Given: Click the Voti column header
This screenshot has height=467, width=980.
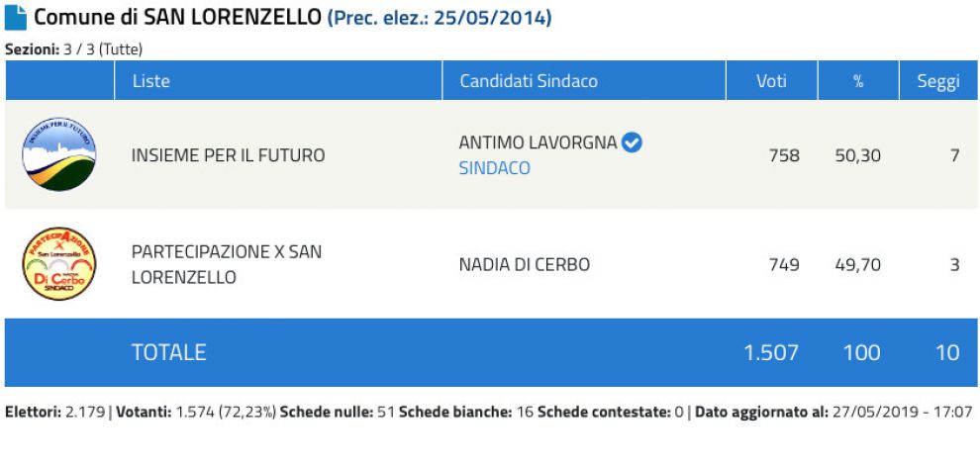Looking at the screenshot, I should click(771, 81).
